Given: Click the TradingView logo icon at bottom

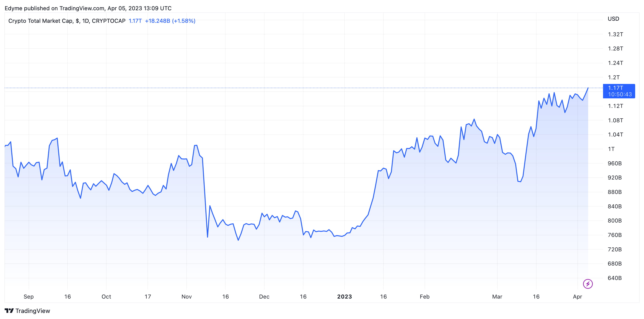Looking at the screenshot, I should tap(9, 310).
